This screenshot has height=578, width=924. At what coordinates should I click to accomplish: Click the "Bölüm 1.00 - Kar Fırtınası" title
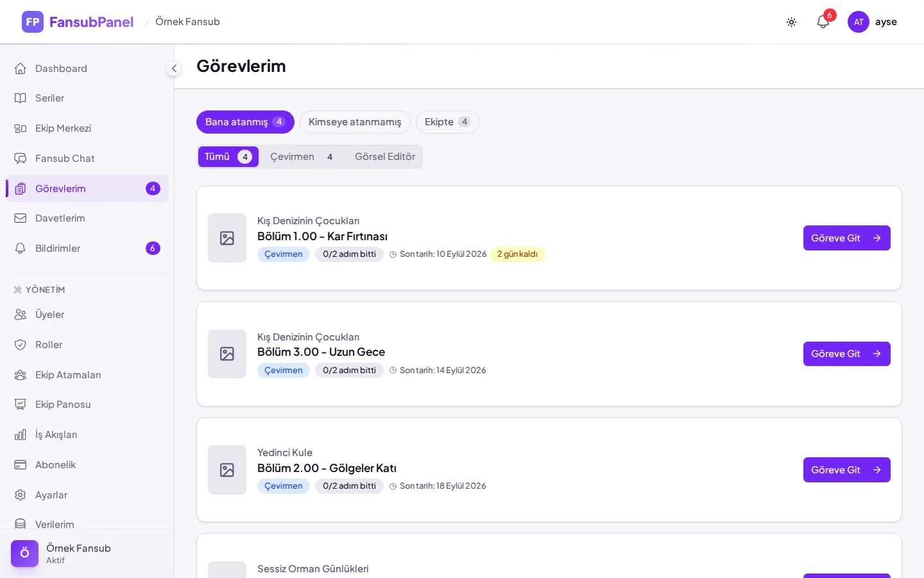click(322, 236)
